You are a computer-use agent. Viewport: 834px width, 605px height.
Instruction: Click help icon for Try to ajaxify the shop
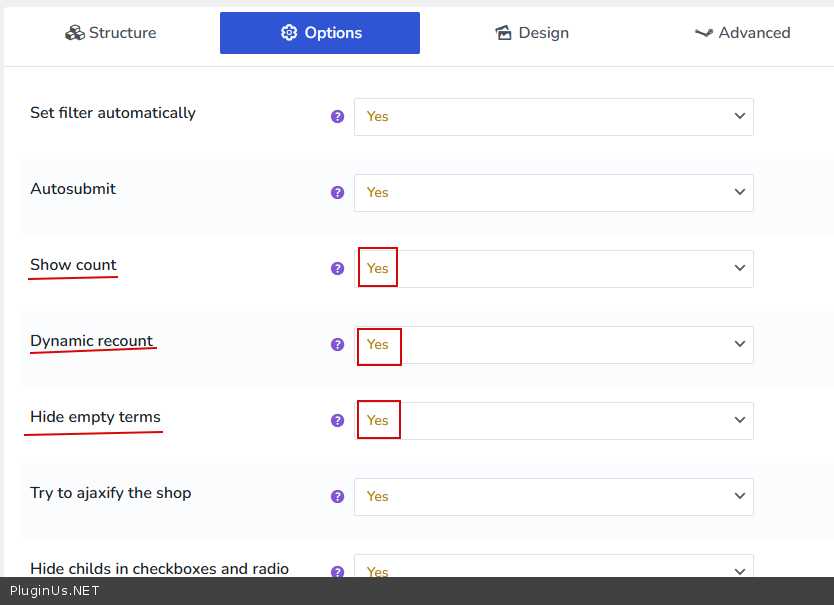coord(337,496)
